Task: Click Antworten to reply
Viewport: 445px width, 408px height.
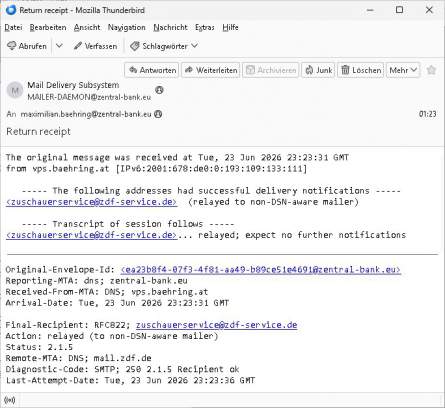Action: (152, 70)
